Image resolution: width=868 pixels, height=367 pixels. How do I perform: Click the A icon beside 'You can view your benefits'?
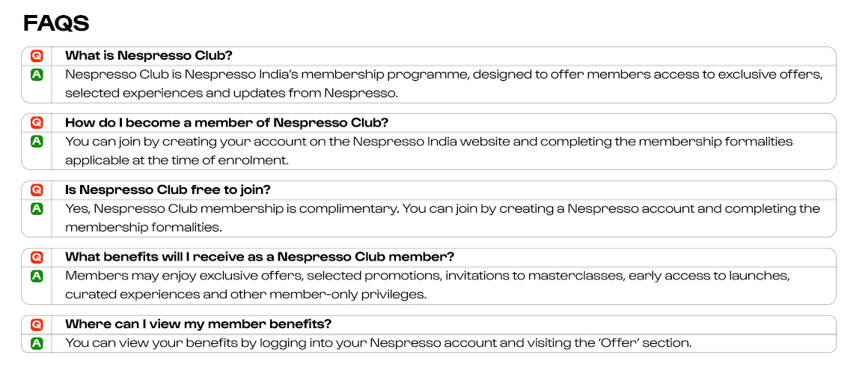coord(37,343)
